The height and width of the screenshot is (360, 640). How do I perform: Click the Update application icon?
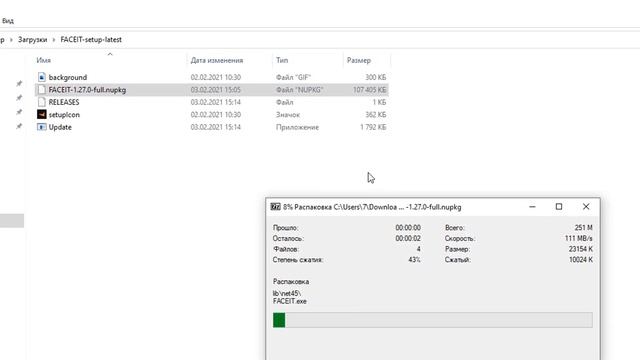42,127
